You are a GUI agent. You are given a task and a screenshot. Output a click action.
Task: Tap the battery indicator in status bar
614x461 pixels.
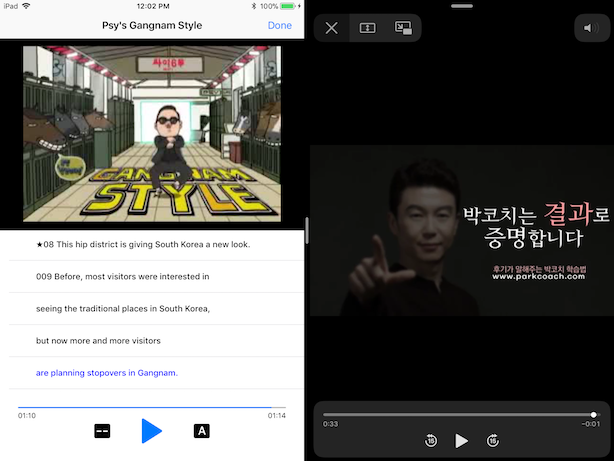pos(288,6)
